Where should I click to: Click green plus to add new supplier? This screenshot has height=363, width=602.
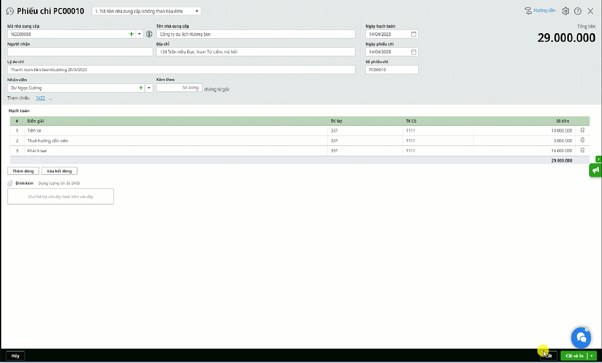tap(131, 34)
